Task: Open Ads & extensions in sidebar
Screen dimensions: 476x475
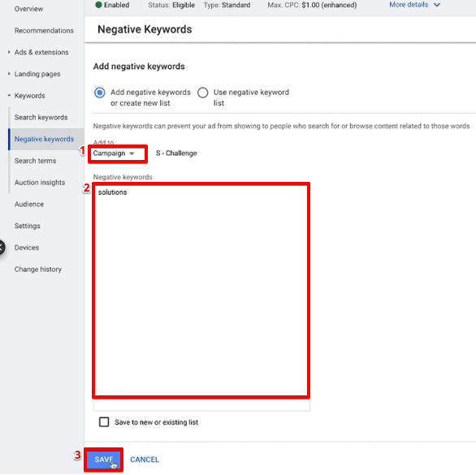Action: coord(41,52)
